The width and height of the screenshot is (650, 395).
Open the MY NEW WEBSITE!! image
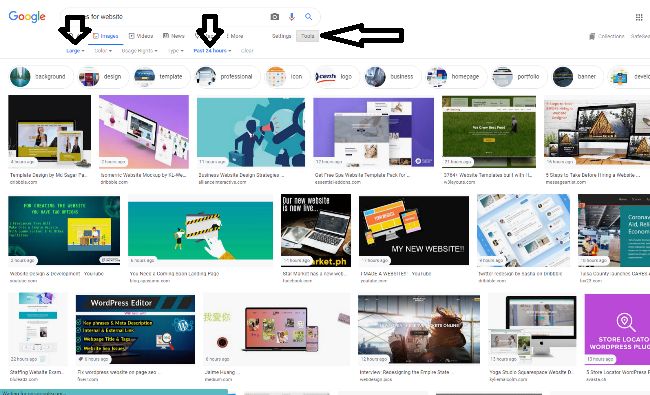[x=414, y=230]
